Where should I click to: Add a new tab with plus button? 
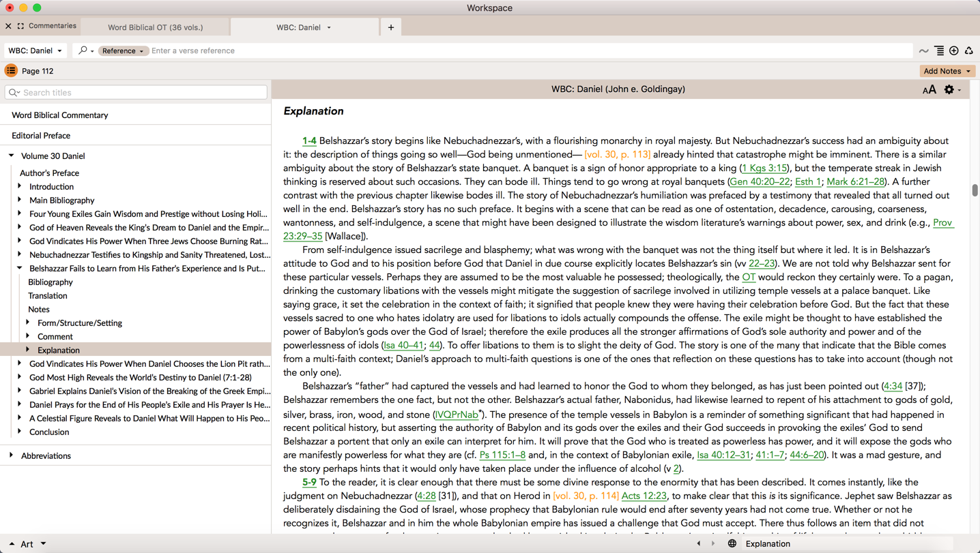[x=391, y=27]
